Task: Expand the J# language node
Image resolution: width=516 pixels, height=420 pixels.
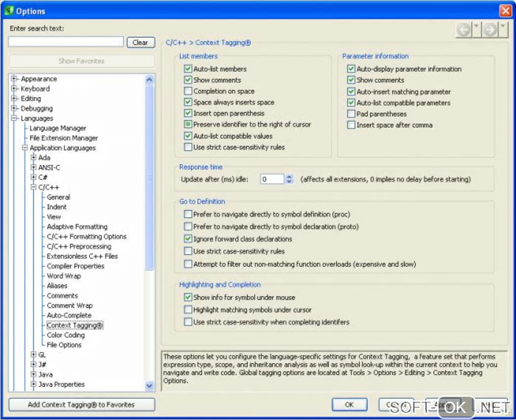Action: [33, 364]
